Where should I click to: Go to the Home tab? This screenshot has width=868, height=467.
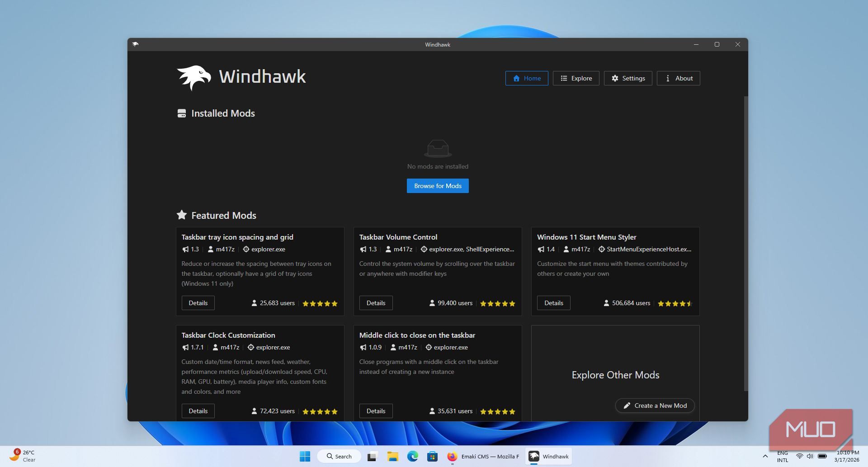[527, 78]
